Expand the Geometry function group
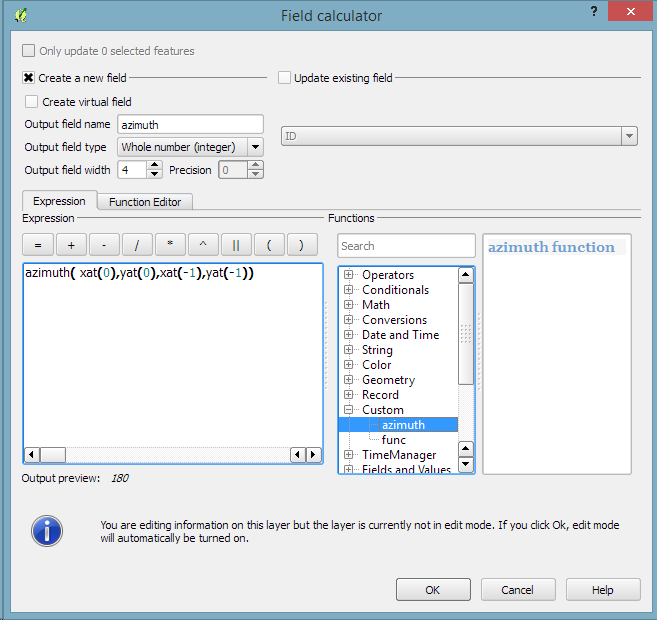This screenshot has width=657, height=620. [x=349, y=380]
